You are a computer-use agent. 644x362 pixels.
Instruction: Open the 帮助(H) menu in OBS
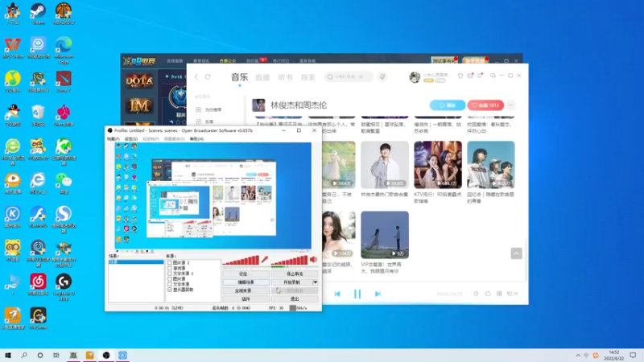[196, 139]
